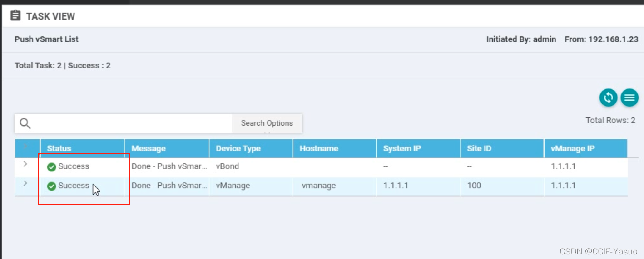The height and width of the screenshot is (259, 644).
Task: Click the Task View clipboard icon
Action: (x=15, y=16)
